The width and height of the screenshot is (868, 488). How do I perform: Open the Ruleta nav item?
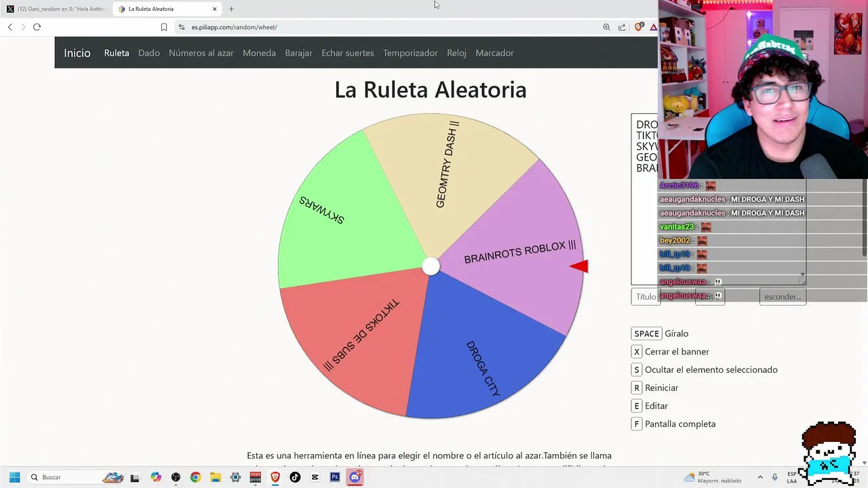coord(117,53)
